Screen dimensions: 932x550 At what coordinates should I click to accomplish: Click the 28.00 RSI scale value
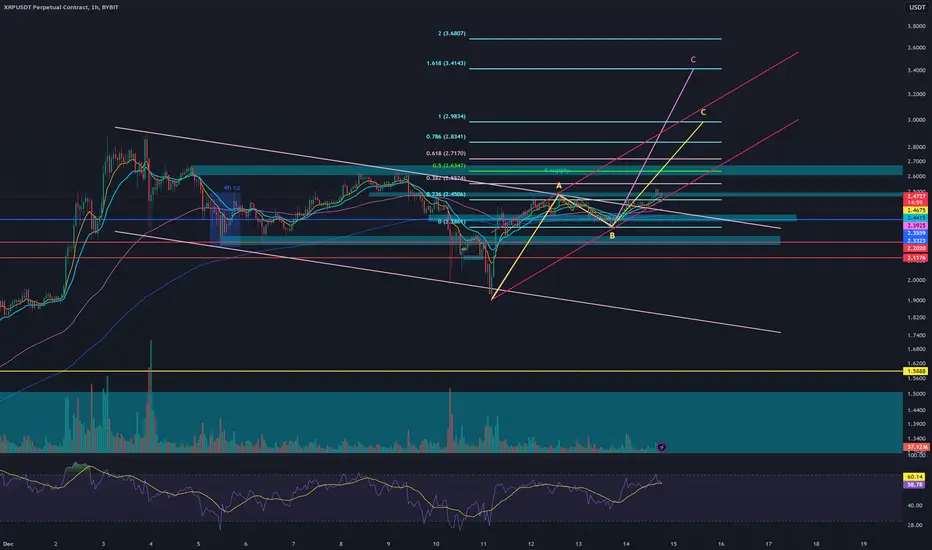[916, 525]
